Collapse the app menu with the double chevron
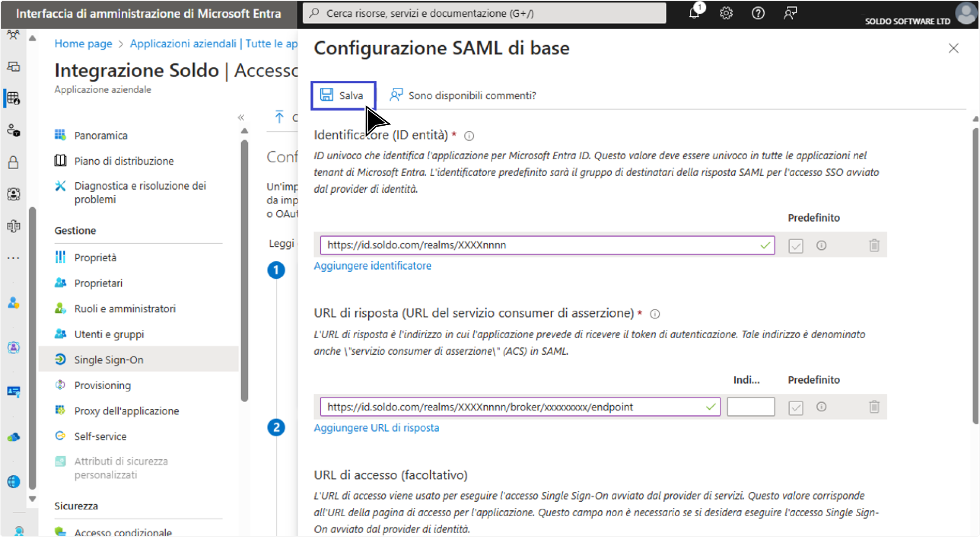 coord(241,118)
